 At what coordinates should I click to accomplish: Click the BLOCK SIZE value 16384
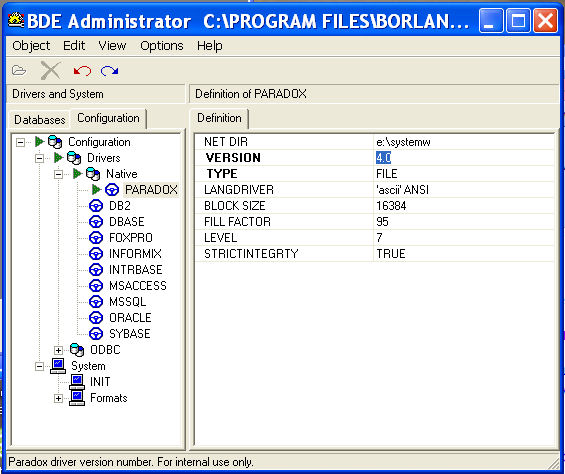click(391, 206)
